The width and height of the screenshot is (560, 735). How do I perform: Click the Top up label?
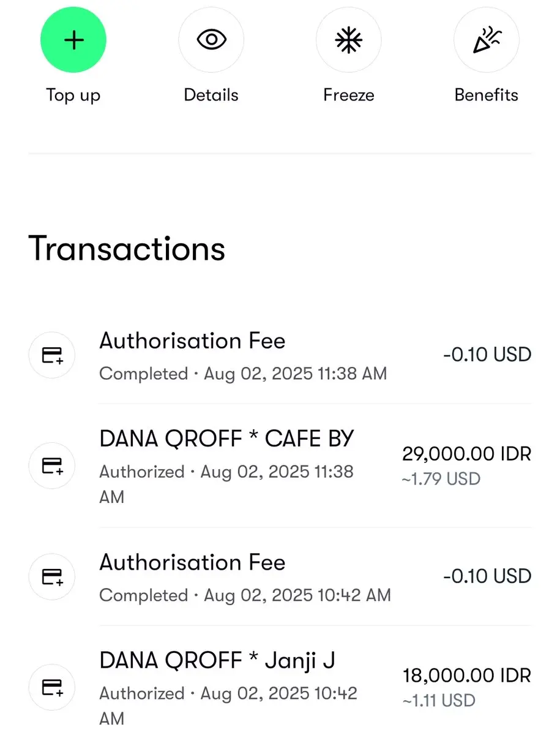[73, 96]
